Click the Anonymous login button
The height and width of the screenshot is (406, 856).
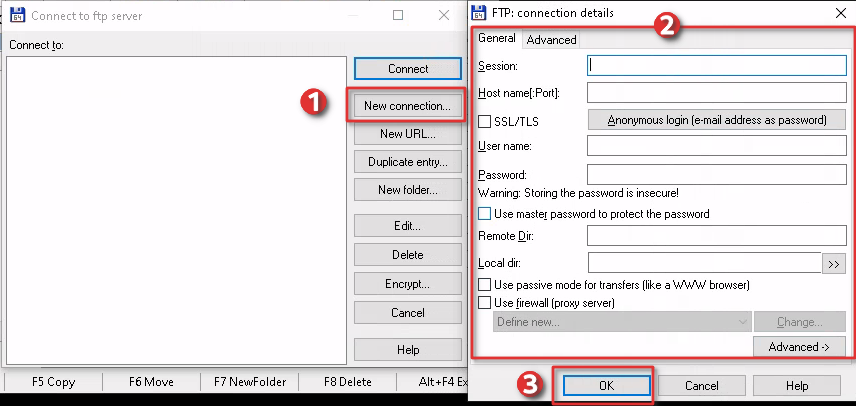tap(717, 120)
